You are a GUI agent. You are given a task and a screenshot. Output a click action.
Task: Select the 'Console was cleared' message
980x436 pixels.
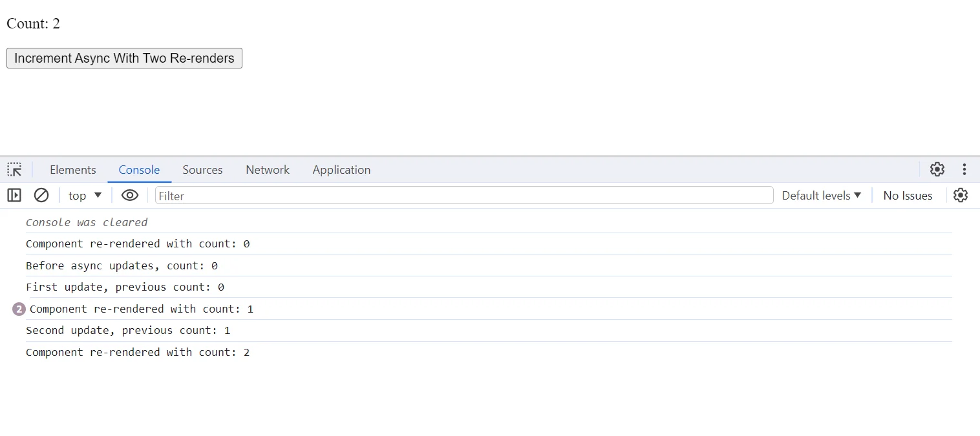(87, 222)
